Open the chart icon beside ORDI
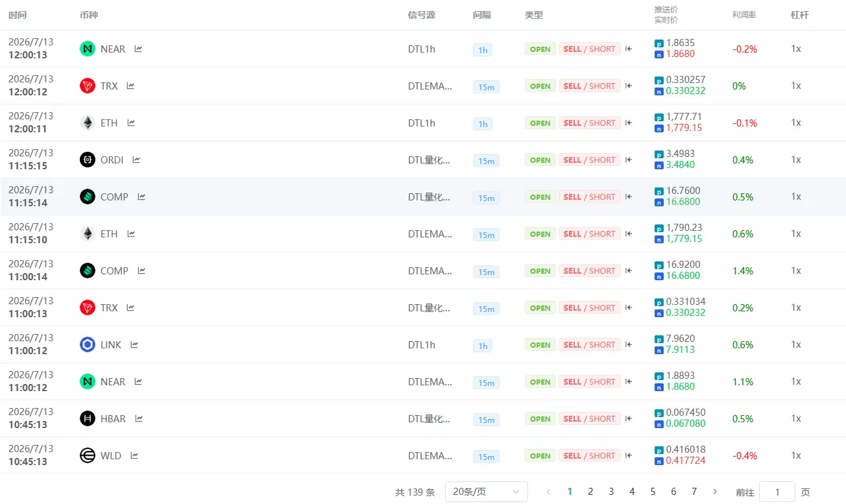846x504 pixels. click(x=136, y=160)
